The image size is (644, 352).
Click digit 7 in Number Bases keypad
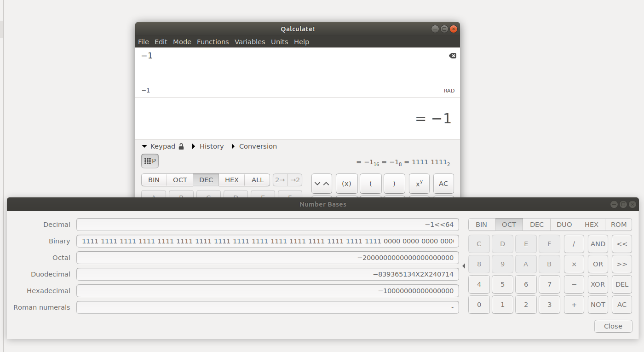point(549,284)
